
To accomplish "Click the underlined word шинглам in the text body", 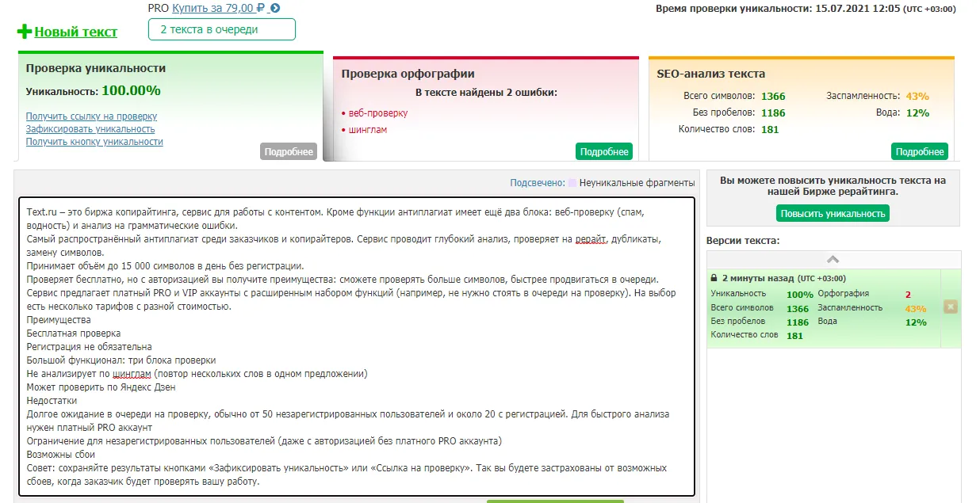I will pos(132,374).
